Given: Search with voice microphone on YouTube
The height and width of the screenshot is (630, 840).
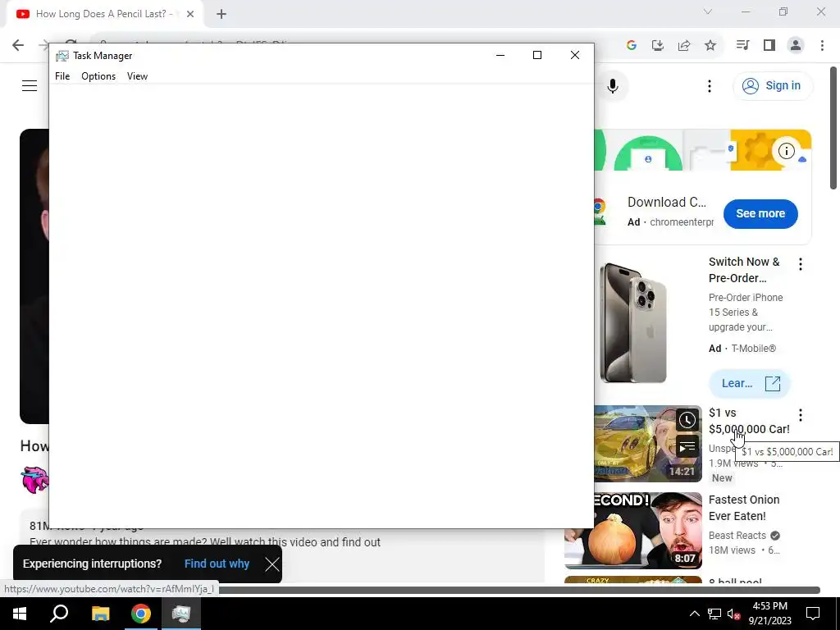Looking at the screenshot, I should [x=613, y=86].
